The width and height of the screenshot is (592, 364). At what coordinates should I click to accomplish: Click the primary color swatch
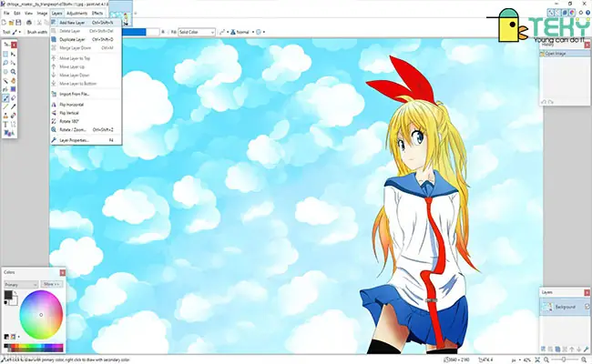coord(8,296)
